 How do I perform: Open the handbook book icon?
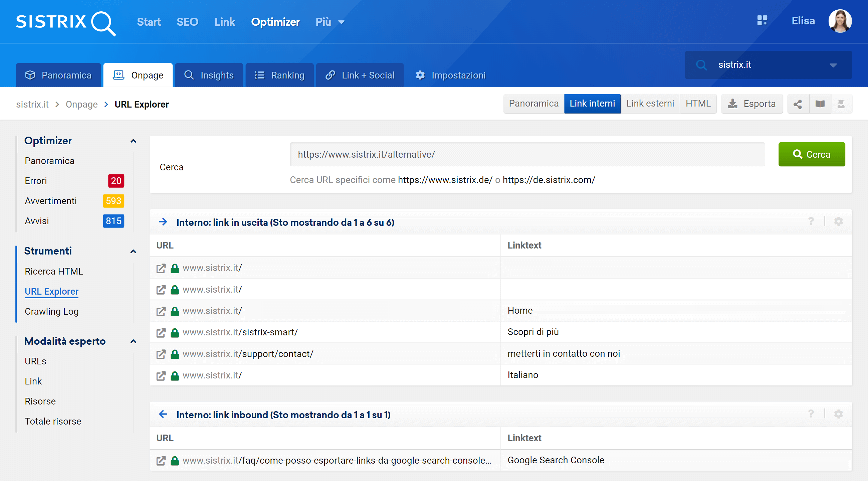point(820,104)
